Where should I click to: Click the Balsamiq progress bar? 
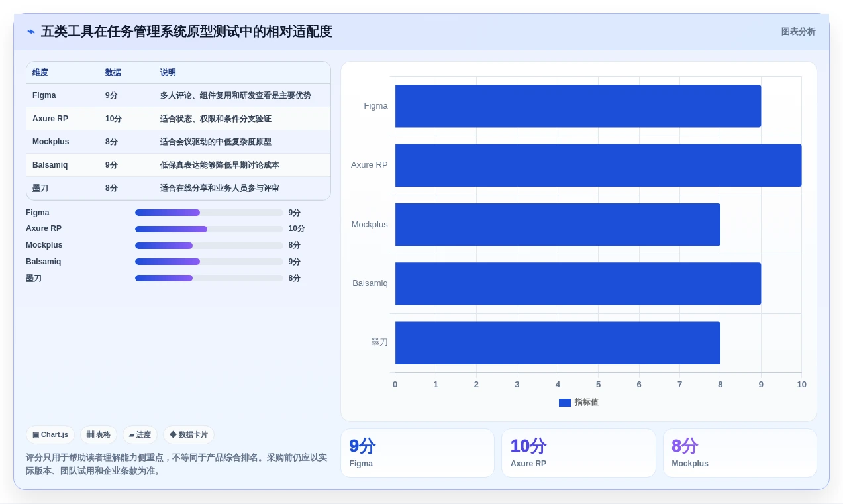(x=209, y=262)
